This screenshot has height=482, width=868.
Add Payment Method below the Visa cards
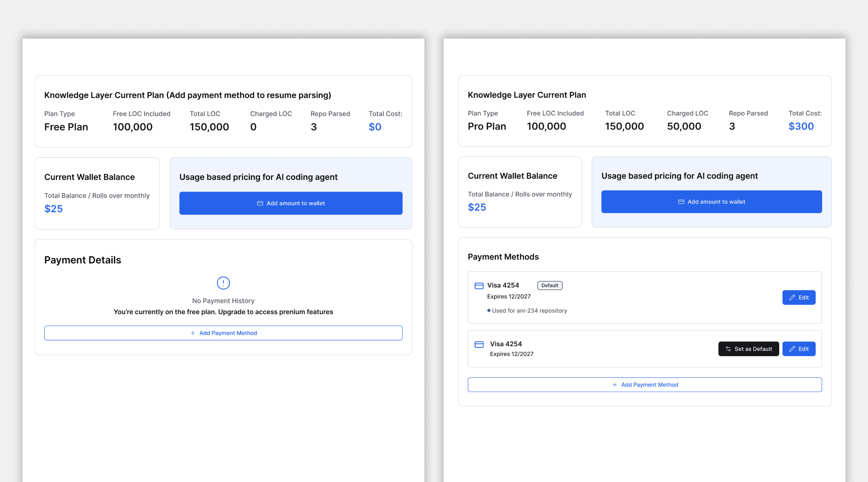tap(645, 385)
